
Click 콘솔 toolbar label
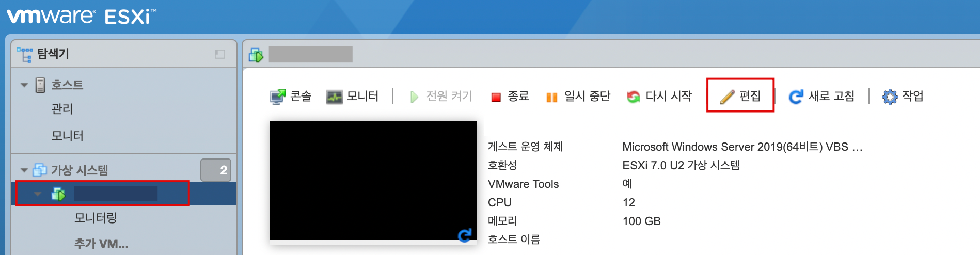pyautogui.click(x=301, y=96)
